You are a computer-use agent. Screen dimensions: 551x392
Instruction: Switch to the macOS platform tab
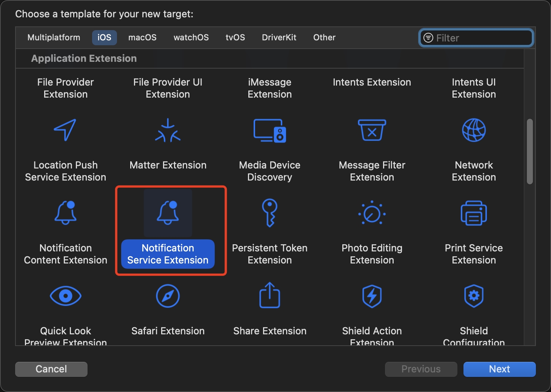[142, 38]
